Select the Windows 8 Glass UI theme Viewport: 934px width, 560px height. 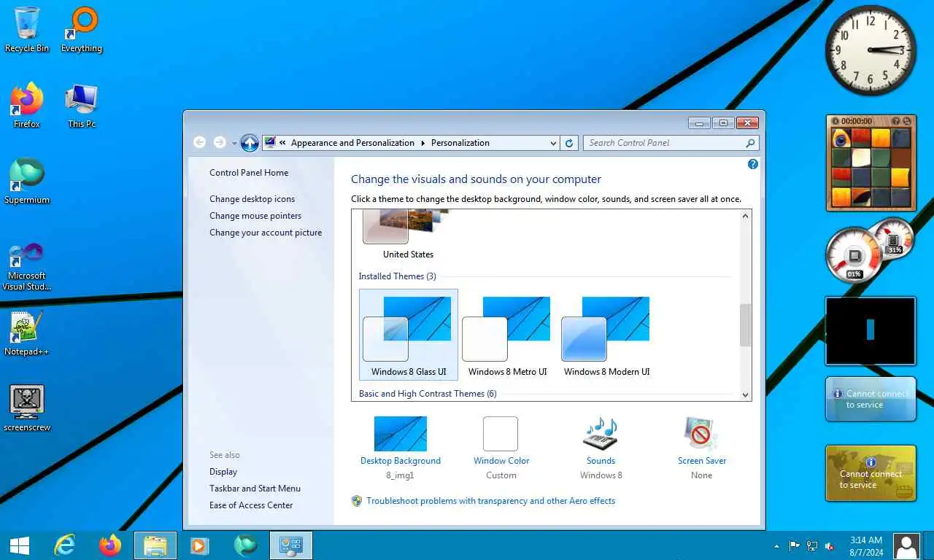409,335
